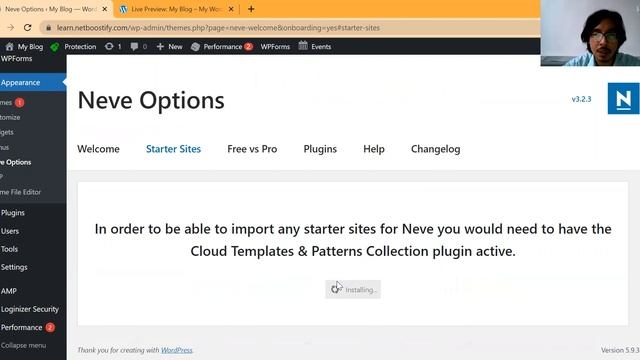This screenshot has width=640, height=360.
Task: Open AMP in the sidebar
Action: point(9,291)
